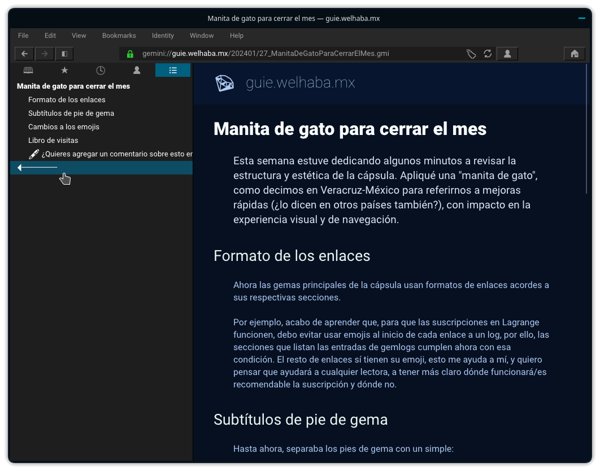Open the identity button in the toolbar
Viewport: 600px width, 471px height.
coord(509,54)
